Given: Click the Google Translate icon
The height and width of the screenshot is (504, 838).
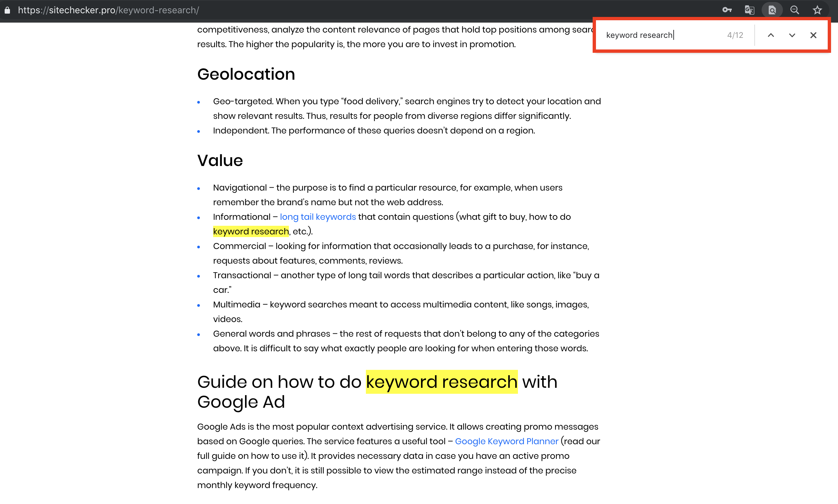Looking at the screenshot, I should (749, 10).
